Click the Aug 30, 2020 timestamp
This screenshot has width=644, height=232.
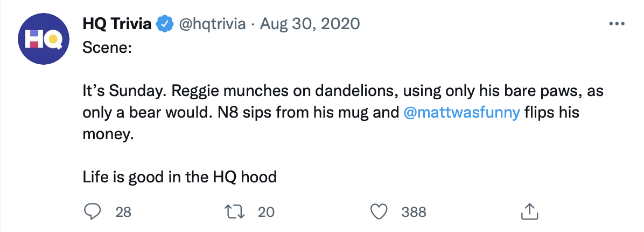tap(310, 24)
